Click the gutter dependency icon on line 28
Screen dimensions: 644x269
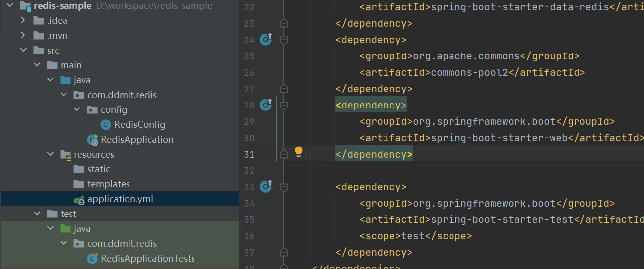(266, 104)
